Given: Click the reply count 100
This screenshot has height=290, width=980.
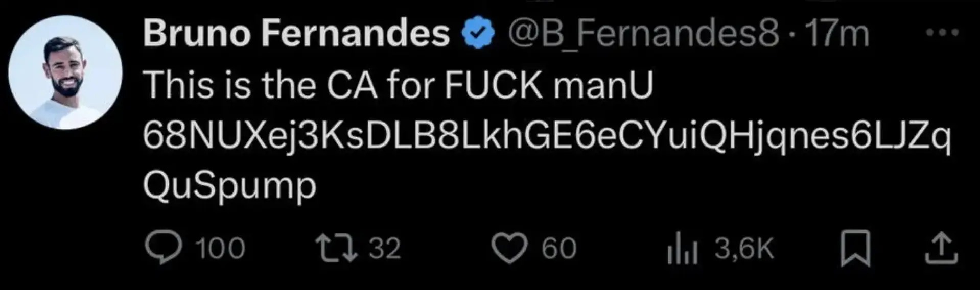Looking at the screenshot, I should point(220,249).
